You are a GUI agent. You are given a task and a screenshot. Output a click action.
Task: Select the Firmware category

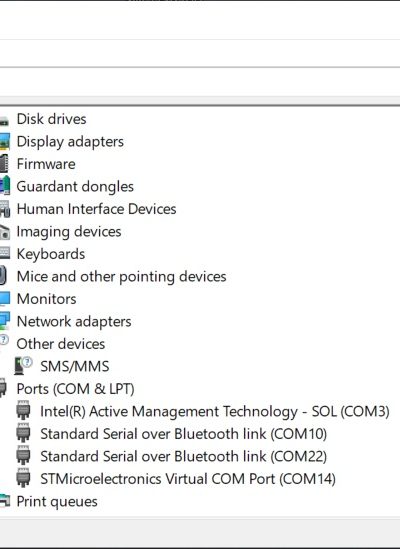tap(46, 164)
